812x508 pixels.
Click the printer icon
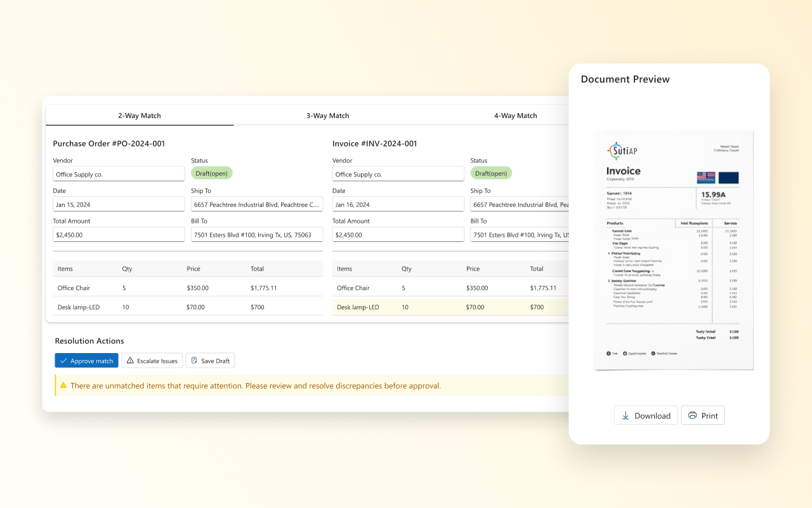point(692,415)
